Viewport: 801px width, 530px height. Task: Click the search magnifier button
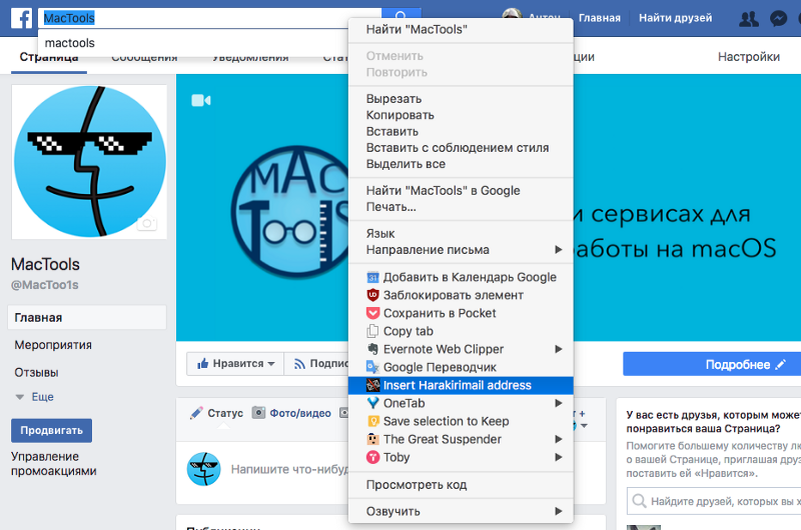tap(401, 13)
